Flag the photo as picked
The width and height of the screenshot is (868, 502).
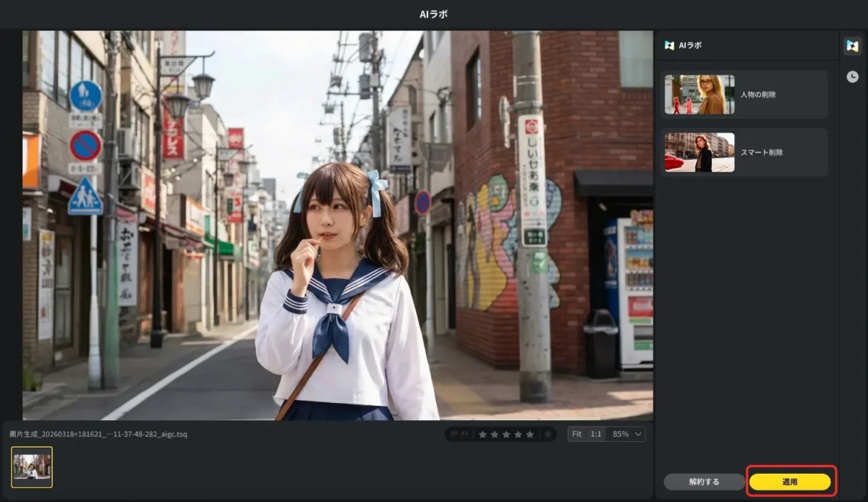click(454, 434)
